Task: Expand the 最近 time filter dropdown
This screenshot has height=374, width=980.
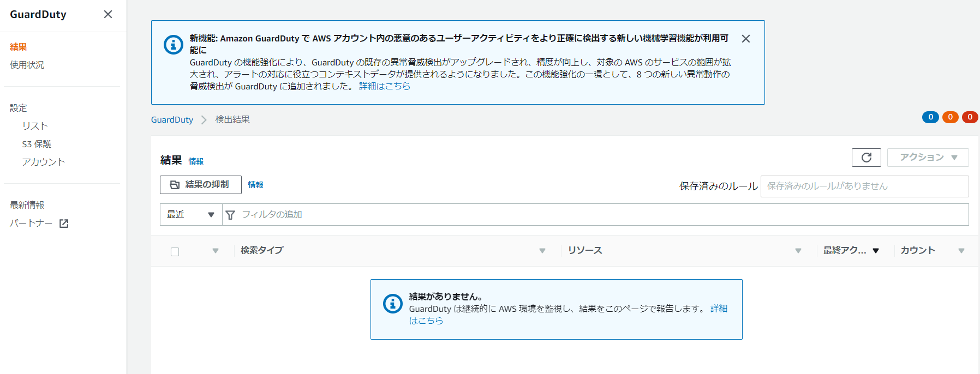Action: click(x=190, y=215)
